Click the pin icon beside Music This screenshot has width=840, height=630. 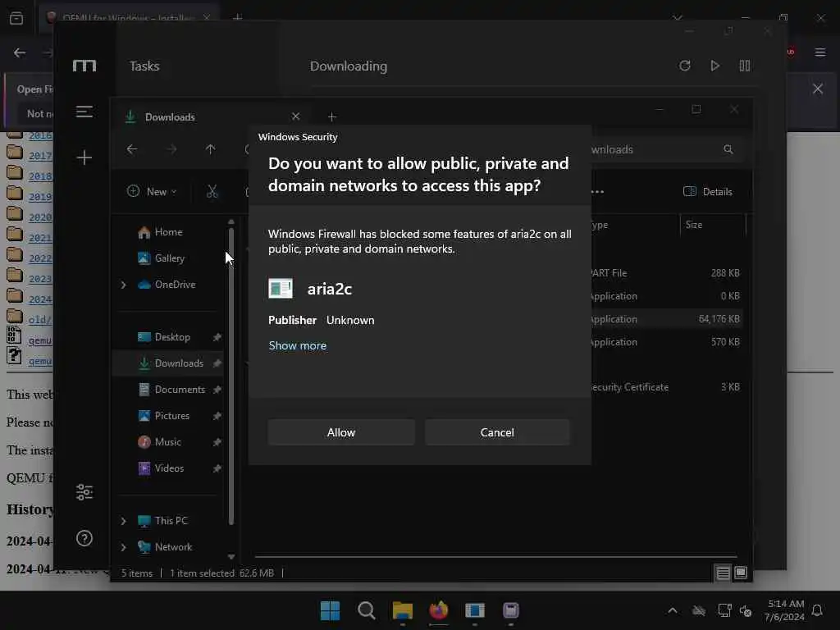click(x=217, y=442)
